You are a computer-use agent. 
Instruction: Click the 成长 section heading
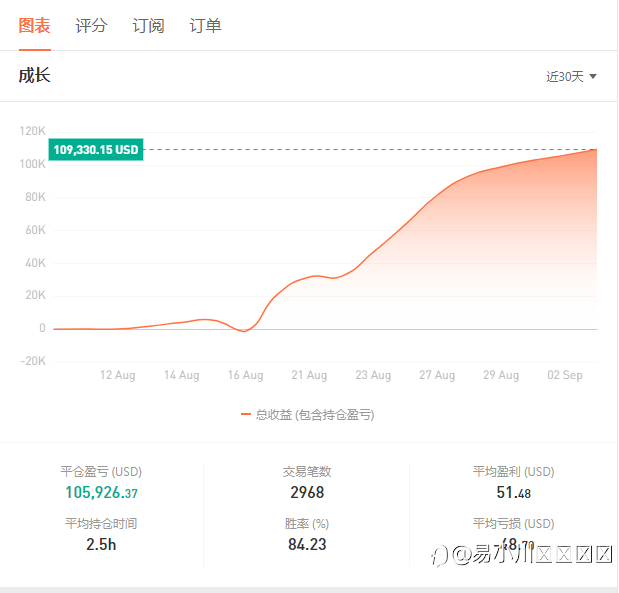click(x=35, y=75)
